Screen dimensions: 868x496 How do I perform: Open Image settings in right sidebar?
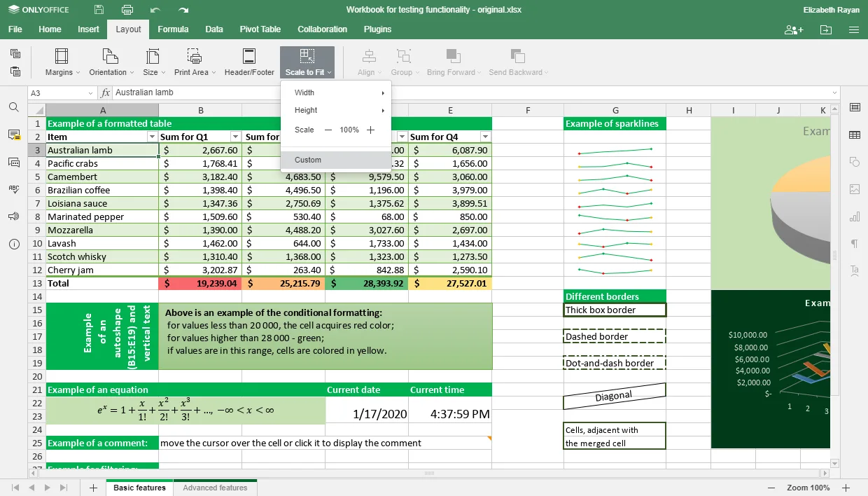click(855, 189)
